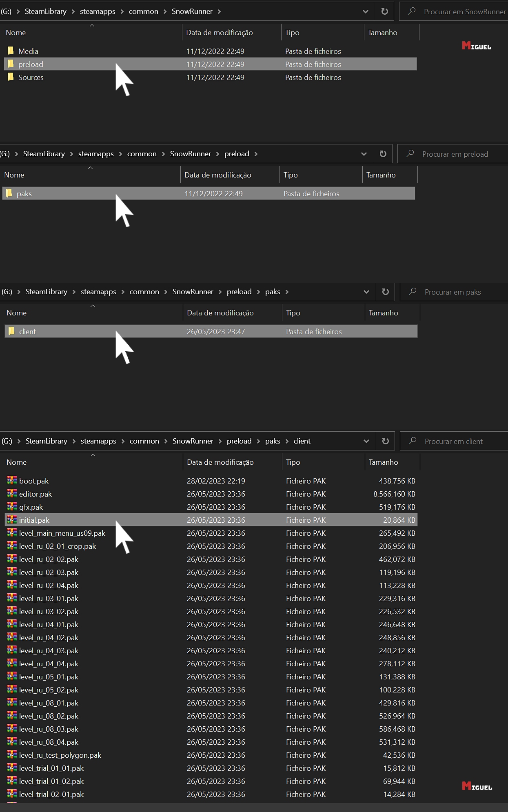The height and width of the screenshot is (812, 508).
Task: Select the level_ru_08_01.pak archive icon
Action: click(x=12, y=702)
